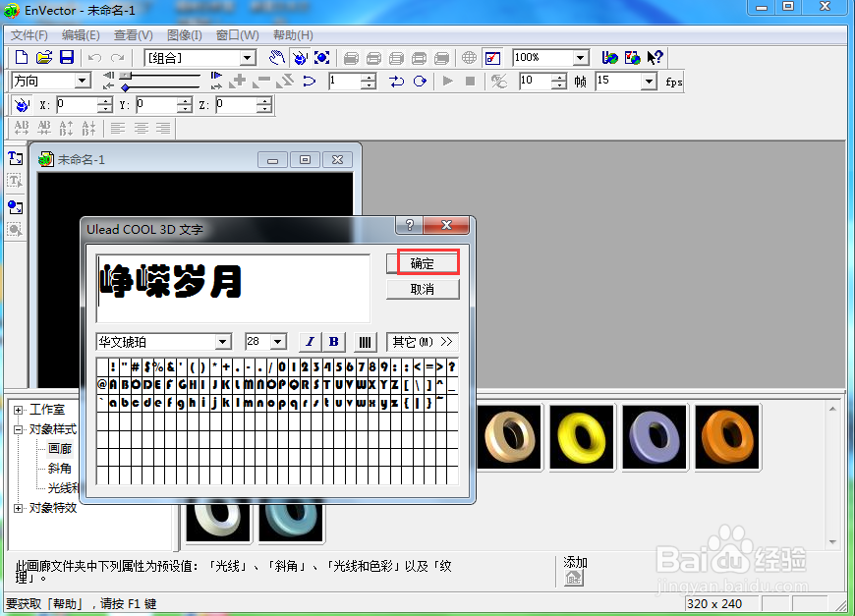Toggle Bold in the text dialog

334,342
